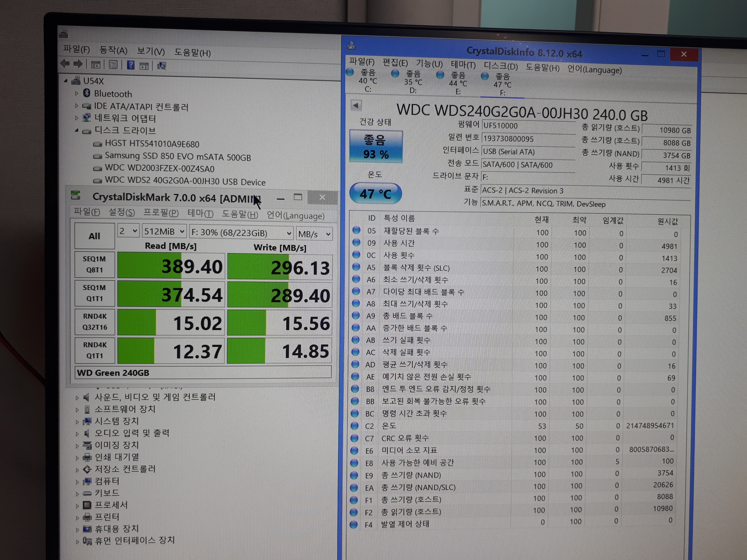Open Device Manager 동작(A) menu
Screen dimensions: 747x560
(x=113, y=50)
